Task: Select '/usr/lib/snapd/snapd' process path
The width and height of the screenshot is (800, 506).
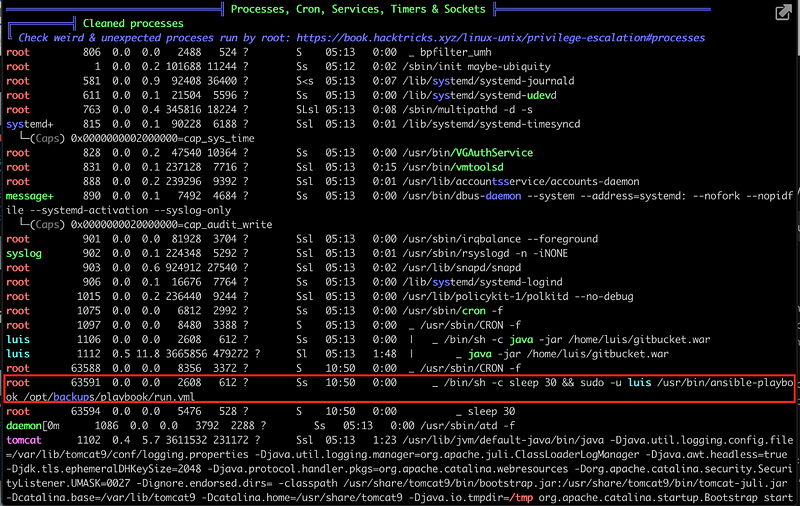Action: (x=462, y=267)
